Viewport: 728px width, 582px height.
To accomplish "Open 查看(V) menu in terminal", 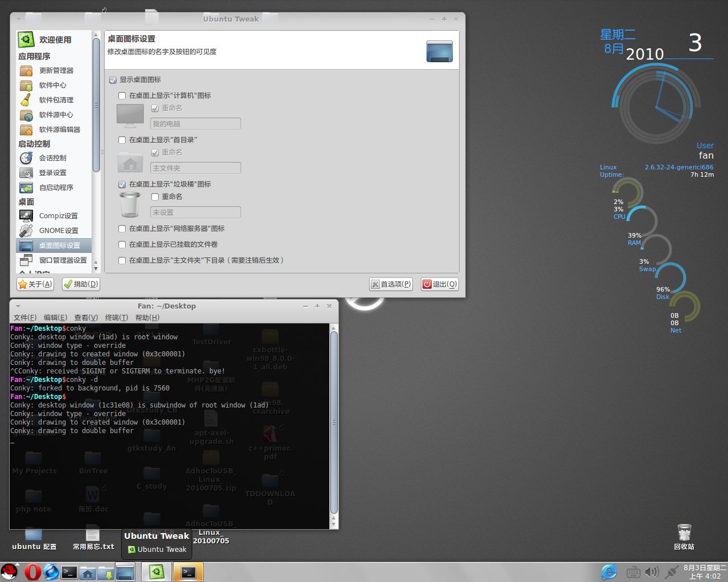I will [x=86, y=318].
